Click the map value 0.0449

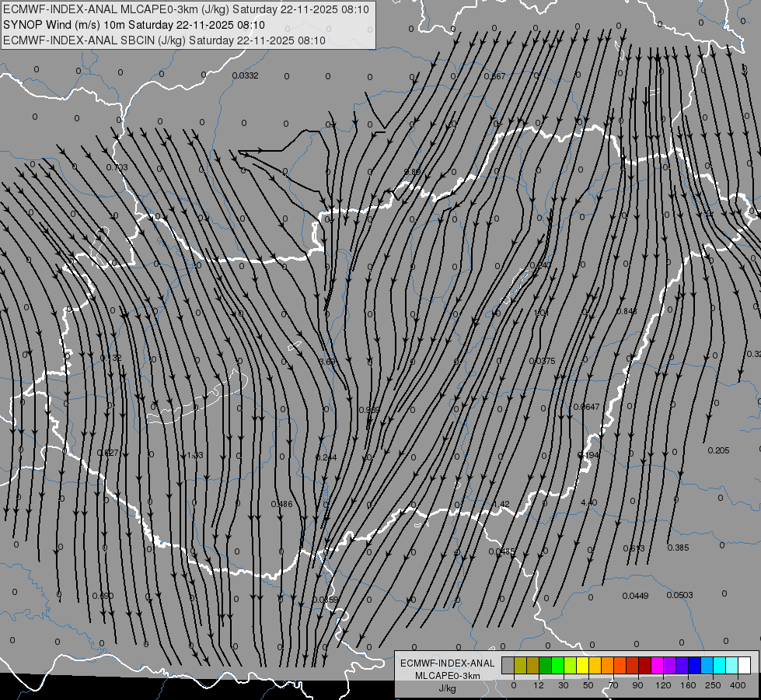coord(635,596)
